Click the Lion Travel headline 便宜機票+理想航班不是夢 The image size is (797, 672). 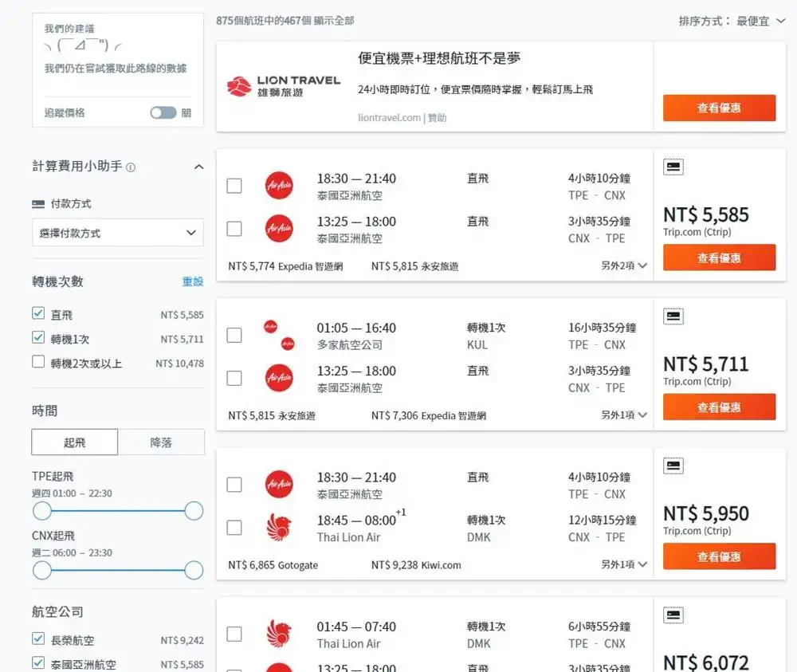[x=439, y=58]
